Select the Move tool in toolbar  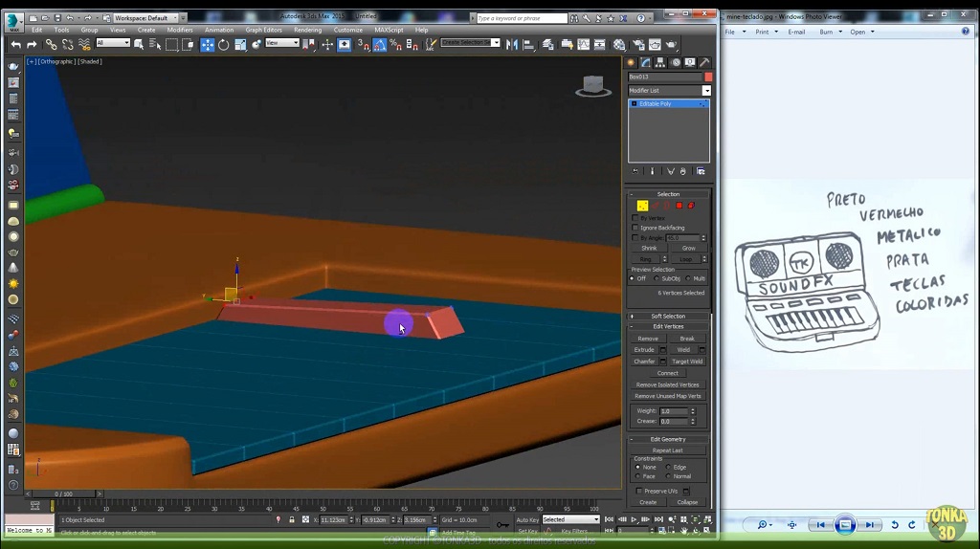tap(207, 45)
